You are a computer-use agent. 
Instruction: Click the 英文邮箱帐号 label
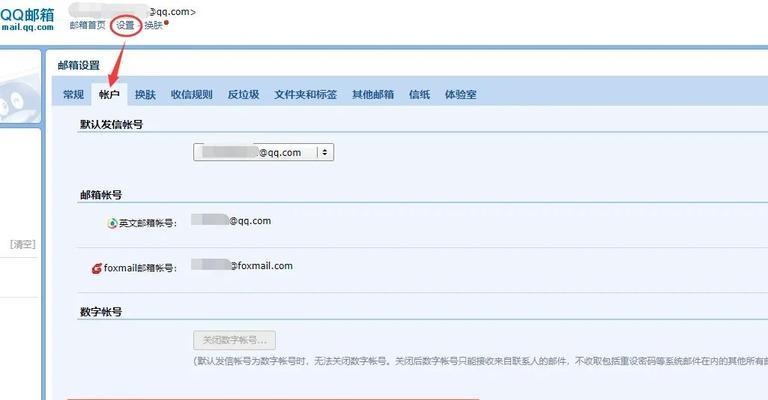point(147,223)
